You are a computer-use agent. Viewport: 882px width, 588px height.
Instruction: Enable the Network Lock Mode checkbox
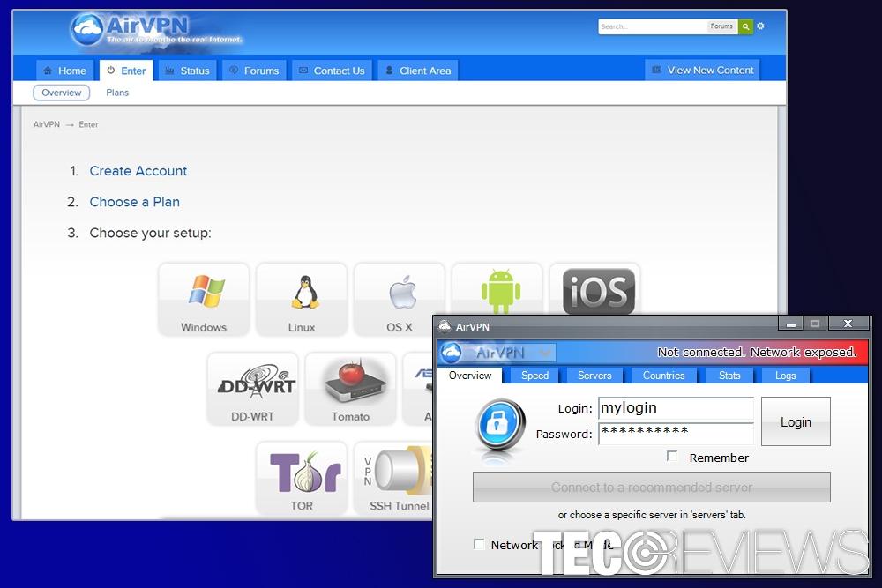click(479, 544)
